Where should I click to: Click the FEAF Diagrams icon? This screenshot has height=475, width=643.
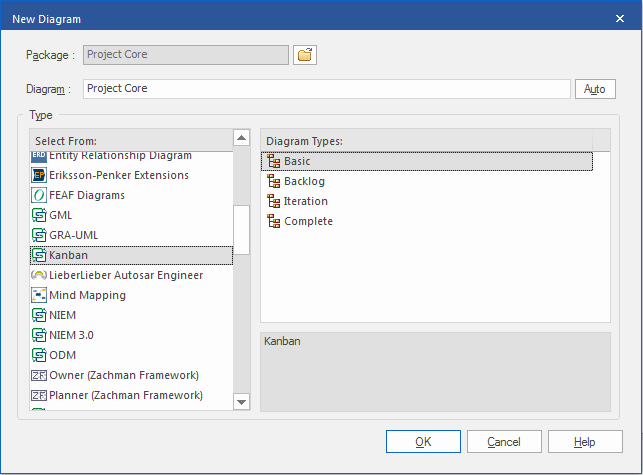click(x=39, y=195)
